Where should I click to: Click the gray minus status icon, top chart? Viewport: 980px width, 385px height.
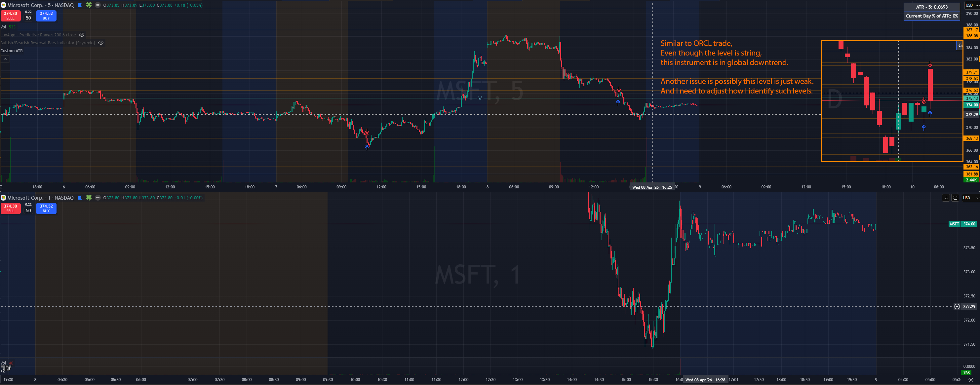point(98,5)
